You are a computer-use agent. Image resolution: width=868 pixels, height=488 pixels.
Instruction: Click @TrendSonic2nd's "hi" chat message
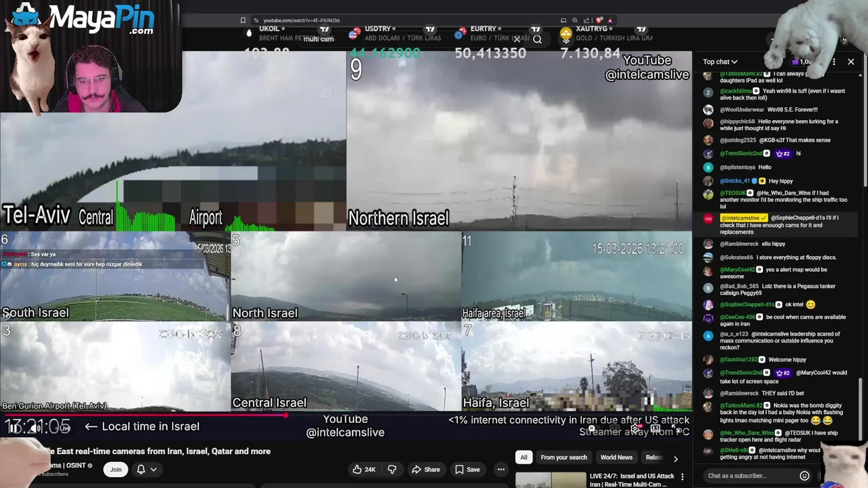coord(774,154)
